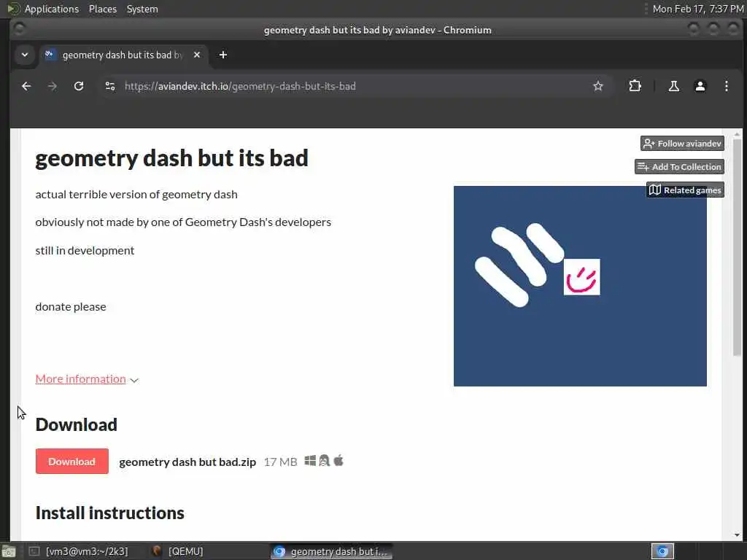Click the 'donate please' text
This screenshot has width=747, height=560.
[71, 307]
